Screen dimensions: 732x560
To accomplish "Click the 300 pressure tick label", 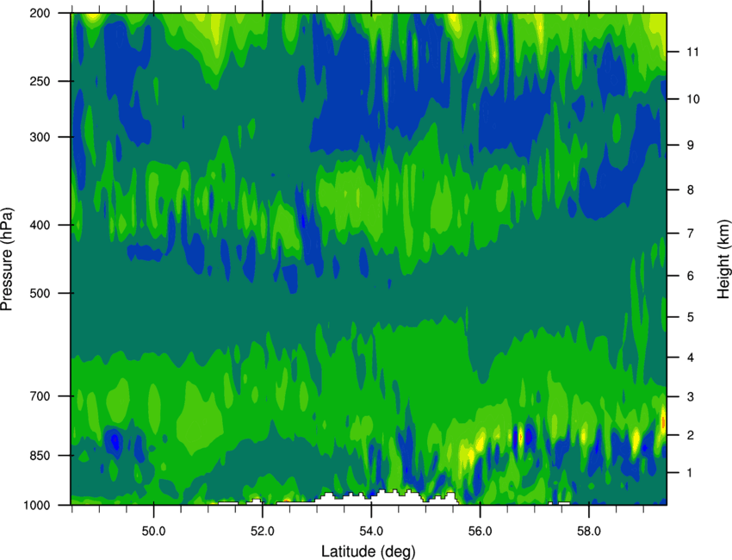I will (x=40, y=137).
